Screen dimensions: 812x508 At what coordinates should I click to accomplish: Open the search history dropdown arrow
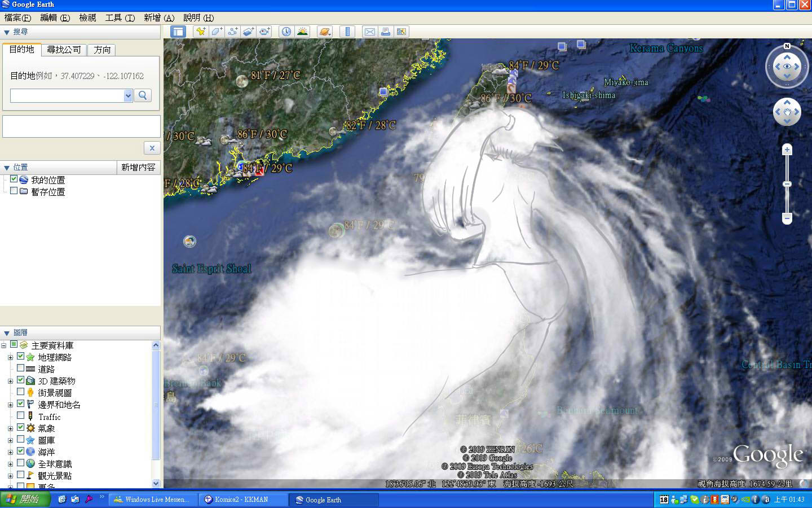pyautogui.click(x=128, y=95)
